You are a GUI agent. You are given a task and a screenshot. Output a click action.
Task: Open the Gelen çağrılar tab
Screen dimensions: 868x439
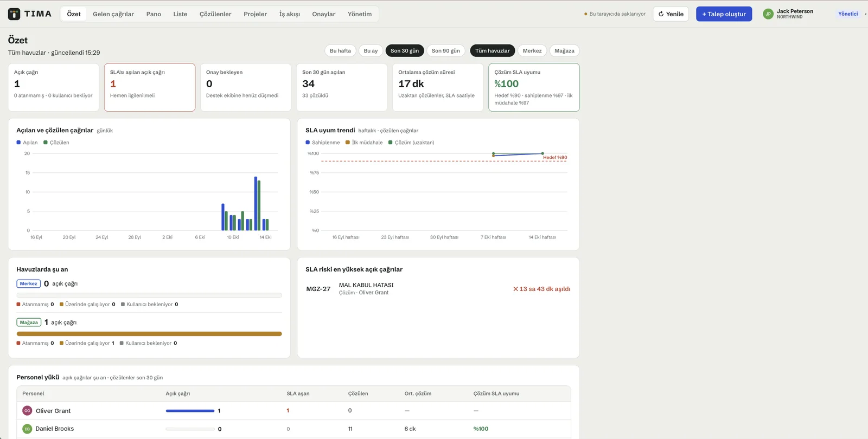(113, 14)
